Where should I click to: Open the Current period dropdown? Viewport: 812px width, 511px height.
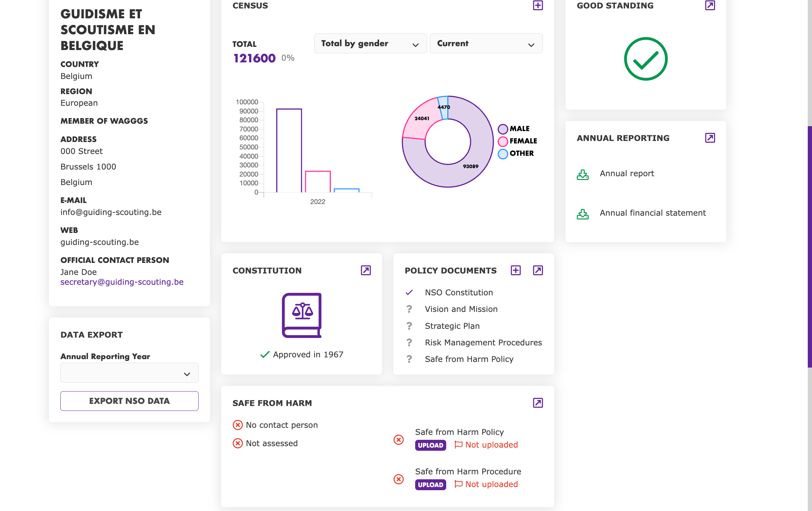click(486, 43)
